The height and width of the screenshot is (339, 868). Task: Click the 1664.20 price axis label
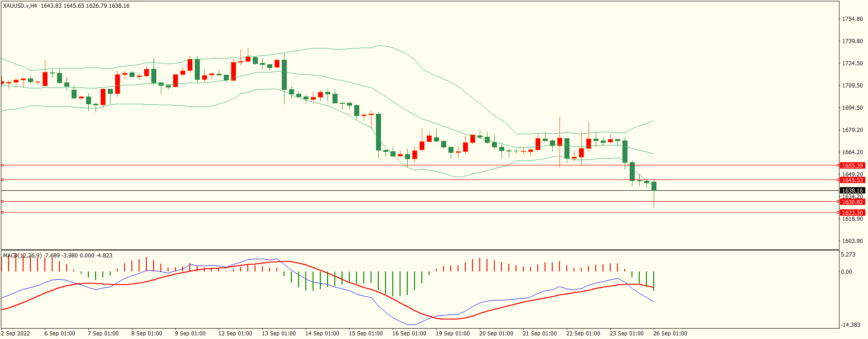tap(852, 152)
